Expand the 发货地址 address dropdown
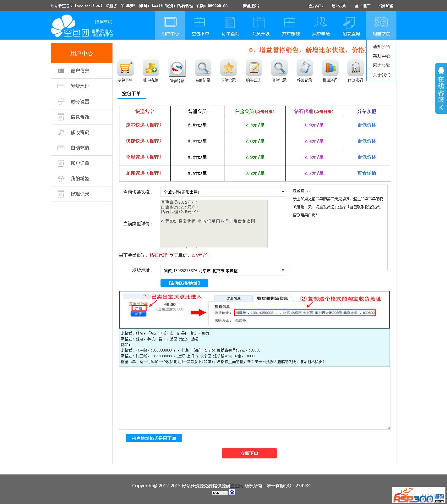This screenshot has height=504, width=447. point(223,270)
